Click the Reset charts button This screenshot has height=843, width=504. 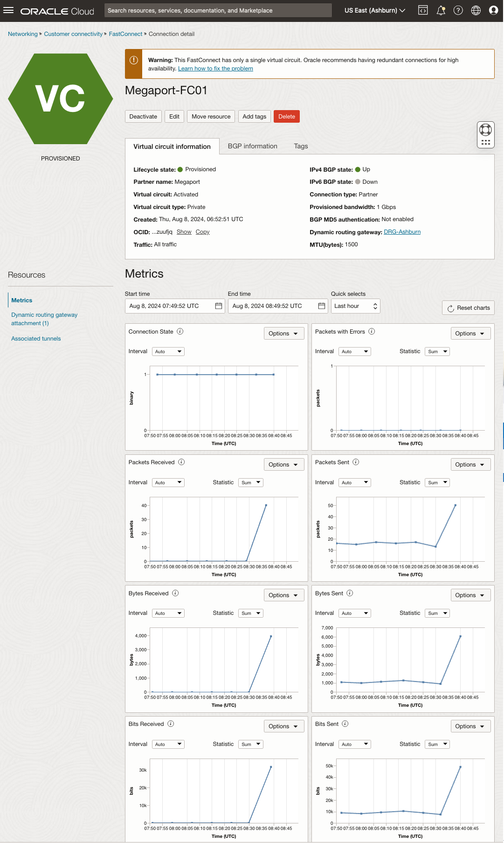tap(469, 308)
